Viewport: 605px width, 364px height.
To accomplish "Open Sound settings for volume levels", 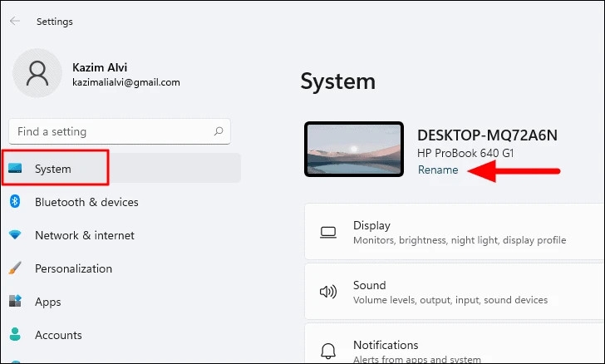I will tap(450, 292).
